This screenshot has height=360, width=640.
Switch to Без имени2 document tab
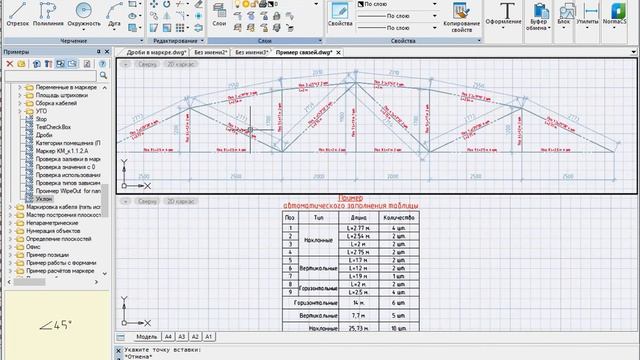210,52
